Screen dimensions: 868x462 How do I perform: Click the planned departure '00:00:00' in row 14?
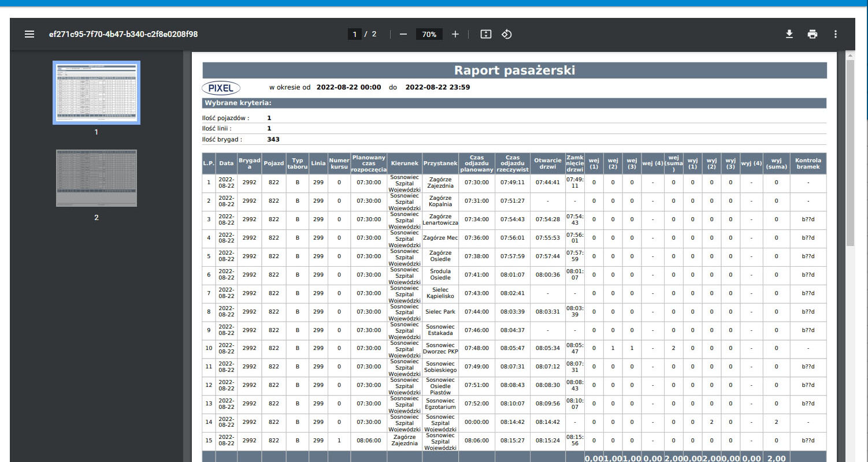pos(477,422)
